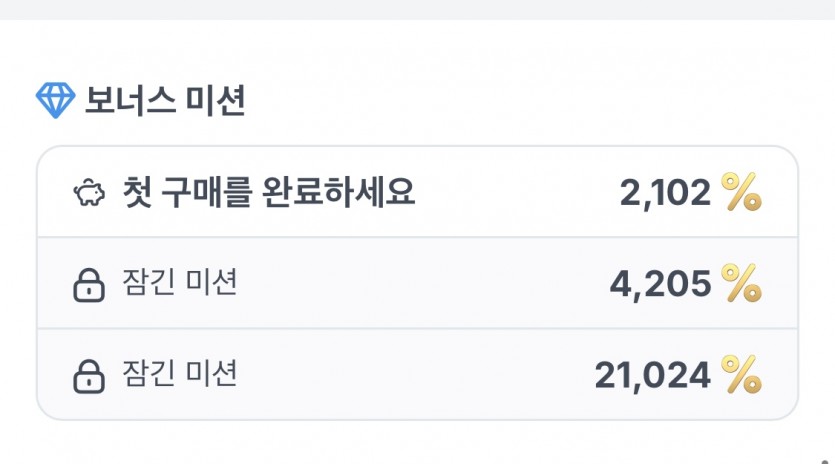835x464 pixels.
Task: Click the gray bar above the bonus section
Action: 418,10
